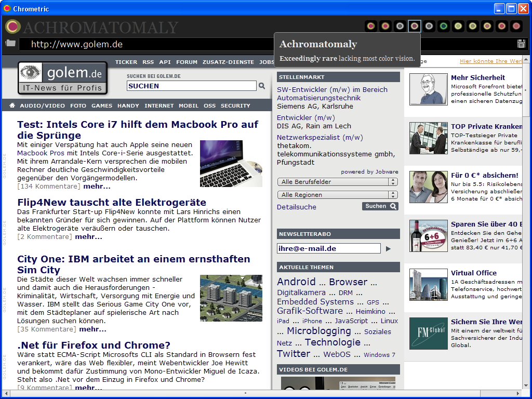Select the green-ringed vision mode icon
The height and width of the screenshot is (399, 532).
(444, 26)
